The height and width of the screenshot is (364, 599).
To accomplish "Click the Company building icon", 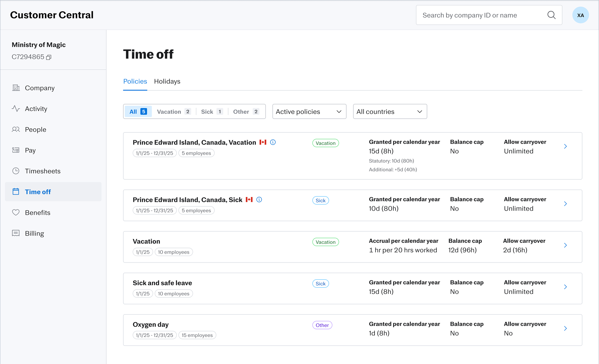I will pyautogui.click(x=16, y=88).
